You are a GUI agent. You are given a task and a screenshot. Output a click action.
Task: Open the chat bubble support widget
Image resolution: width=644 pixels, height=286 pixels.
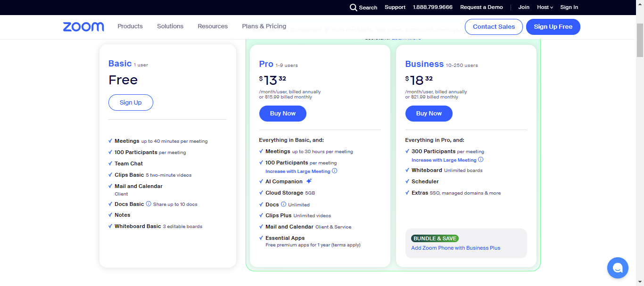point(618,268)
